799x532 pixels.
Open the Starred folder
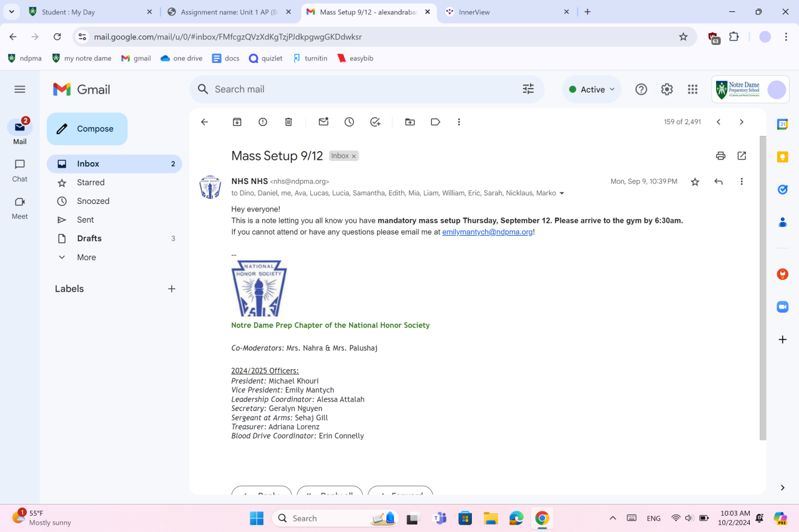pyautogui.click(x=114, y=183)
